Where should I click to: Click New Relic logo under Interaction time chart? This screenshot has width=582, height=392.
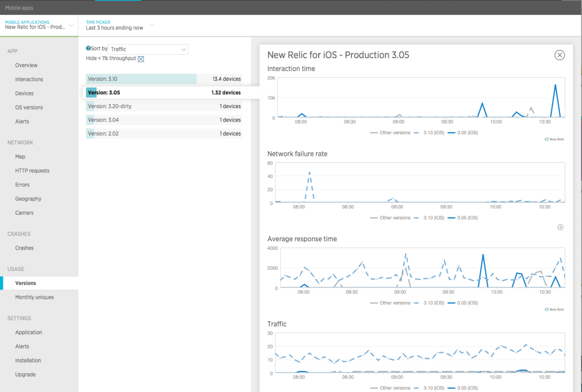(x=554, y=139)
